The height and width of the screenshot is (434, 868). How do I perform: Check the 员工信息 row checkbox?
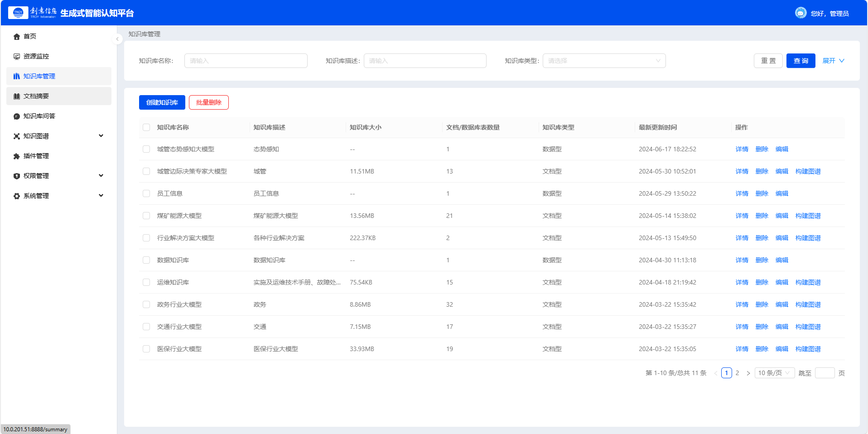[x=146, y=193]
